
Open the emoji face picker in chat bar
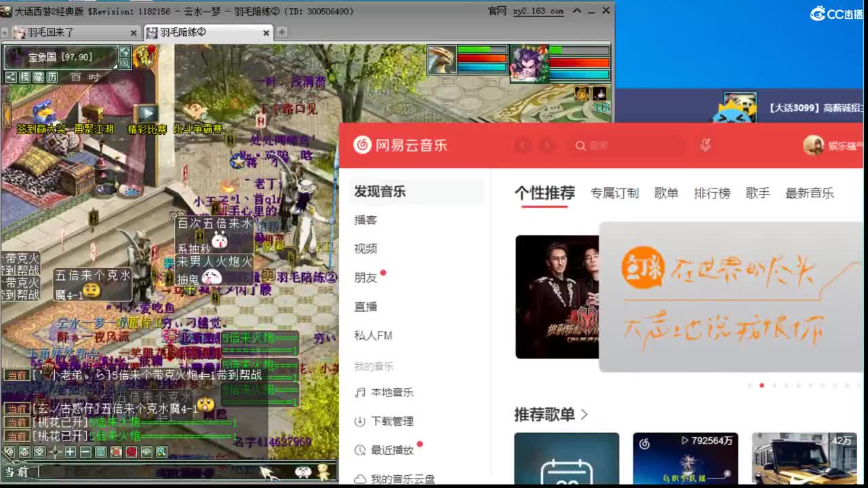(x=303, y=472)
